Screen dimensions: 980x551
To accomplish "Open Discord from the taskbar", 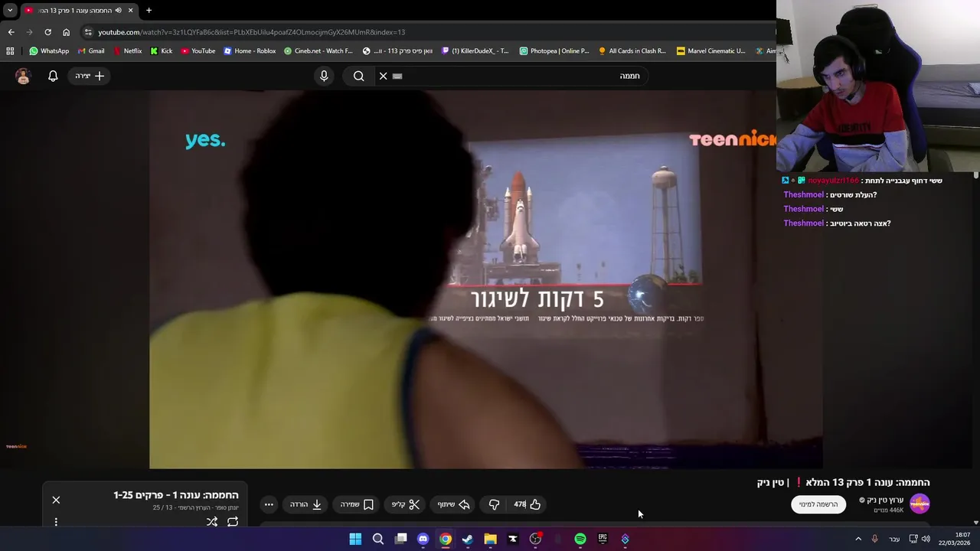I will click(423, 539).
